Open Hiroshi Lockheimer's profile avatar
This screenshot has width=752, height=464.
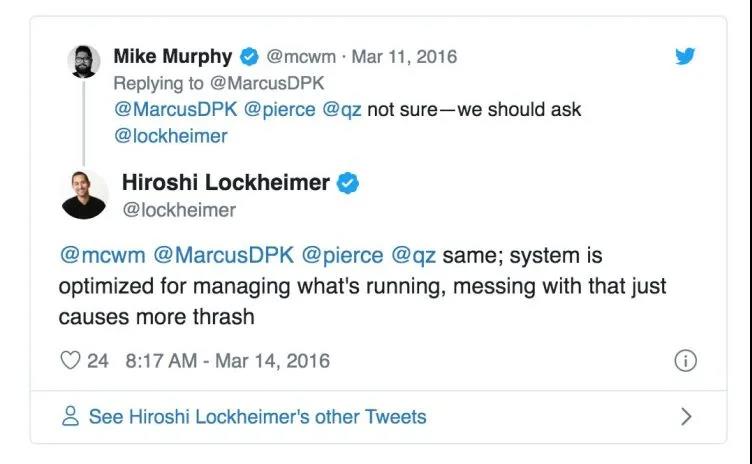tap(84, 195)
